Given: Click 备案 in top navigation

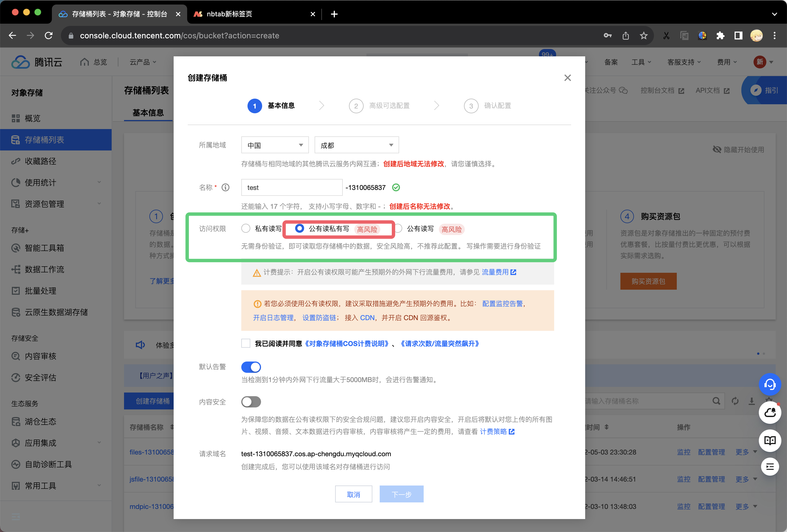Looking at the screenshot, I should coord(611,62).
